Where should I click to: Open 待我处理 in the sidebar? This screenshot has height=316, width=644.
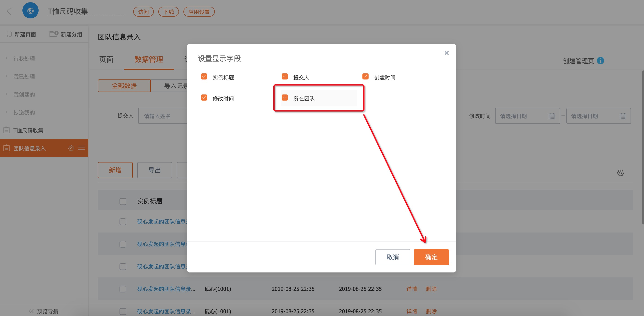(24, 59)
